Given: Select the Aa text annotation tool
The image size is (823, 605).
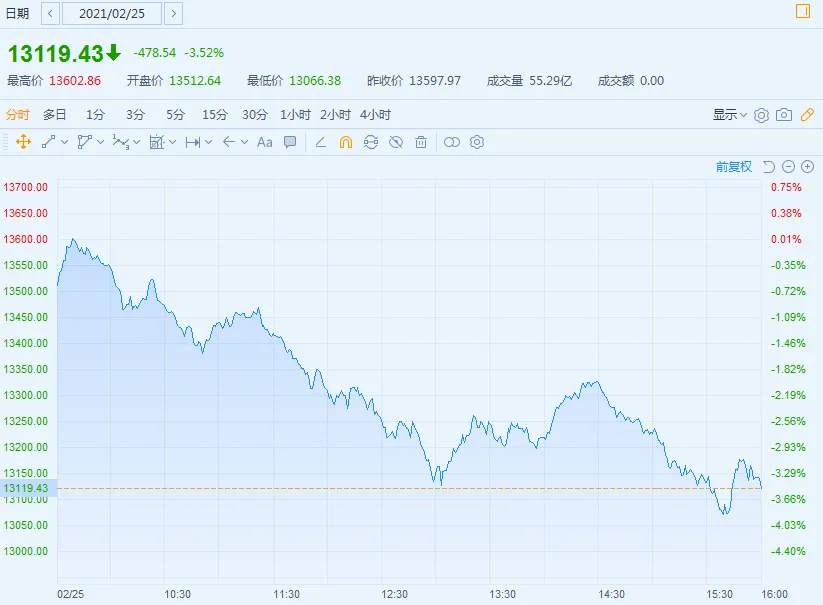Looking at the screenshot, I should pos(265,142).
